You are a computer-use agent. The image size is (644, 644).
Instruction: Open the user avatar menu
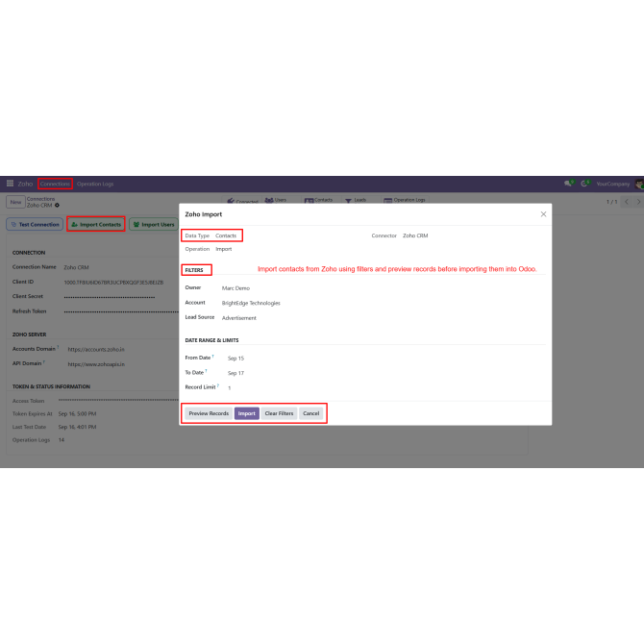(639, 184)
